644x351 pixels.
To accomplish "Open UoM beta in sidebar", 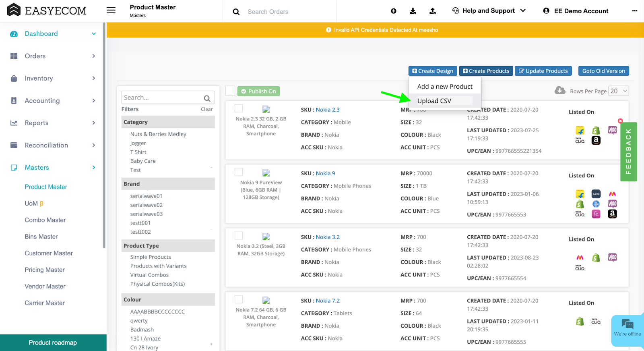I will (x=34, y=204).
